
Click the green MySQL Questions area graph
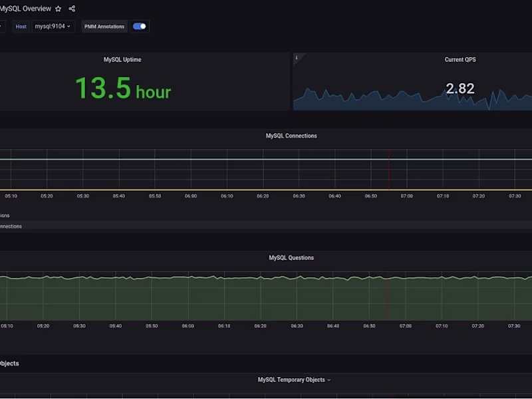(266, 299)
